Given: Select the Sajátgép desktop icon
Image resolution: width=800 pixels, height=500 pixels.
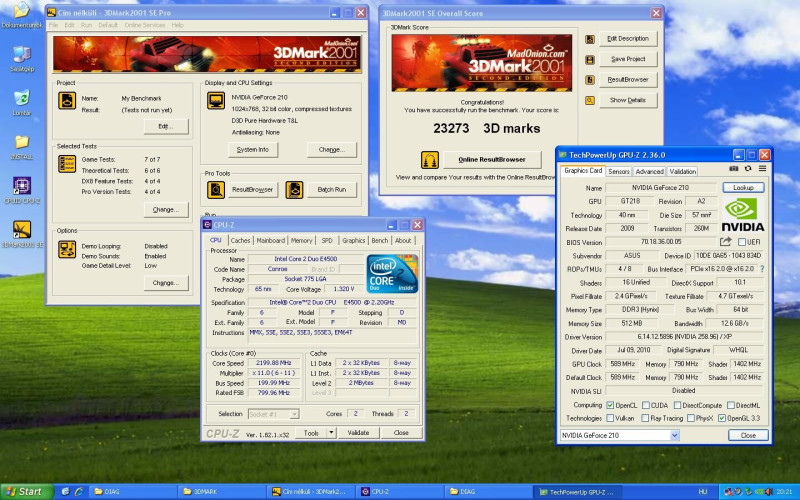Looking at the screenshot, I should pos(21,58).
